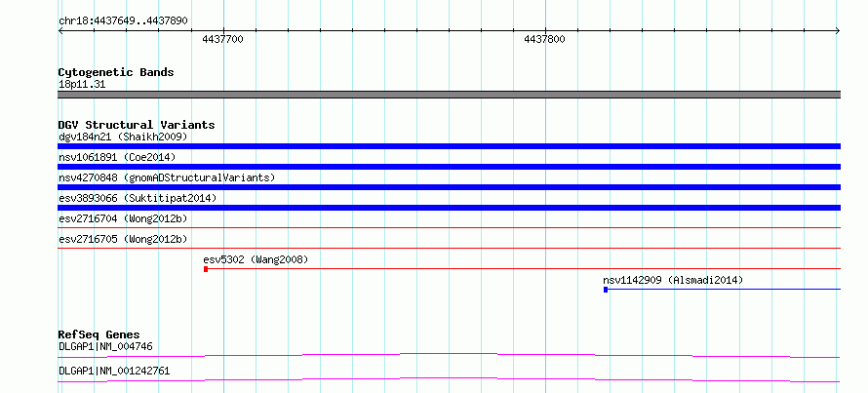Click nsv1061891 (Coe2014) variant label
Viewport: 868px width, 393px height.
click(117, 157)
